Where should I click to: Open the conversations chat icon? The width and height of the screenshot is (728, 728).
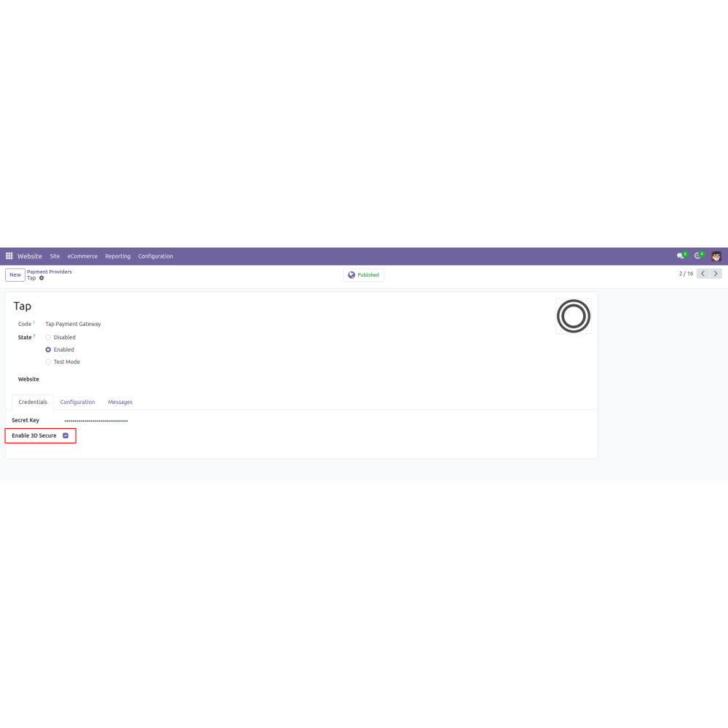click(681, 256)
